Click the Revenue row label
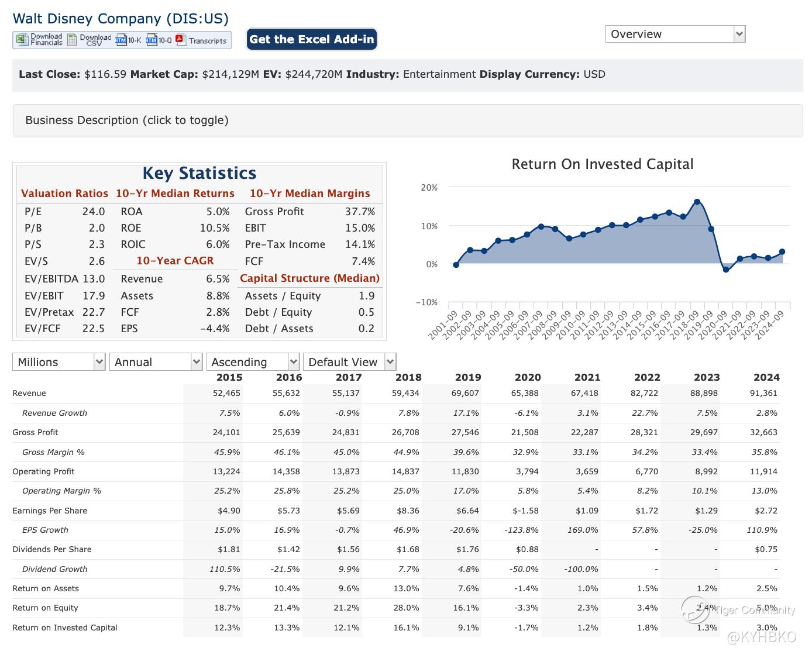Screen dimensions: 812x655 (x=29, y=393)
